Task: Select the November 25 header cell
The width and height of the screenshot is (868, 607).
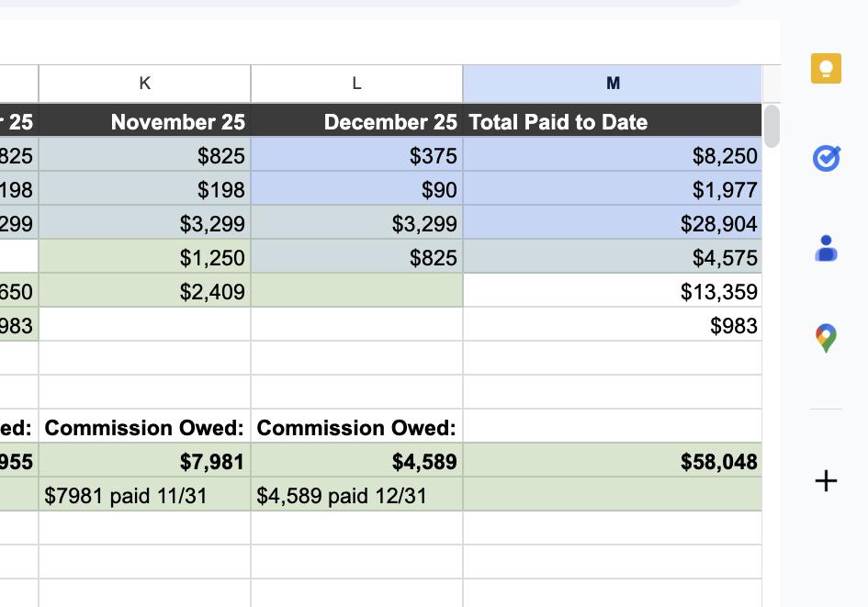Action: 144,121
